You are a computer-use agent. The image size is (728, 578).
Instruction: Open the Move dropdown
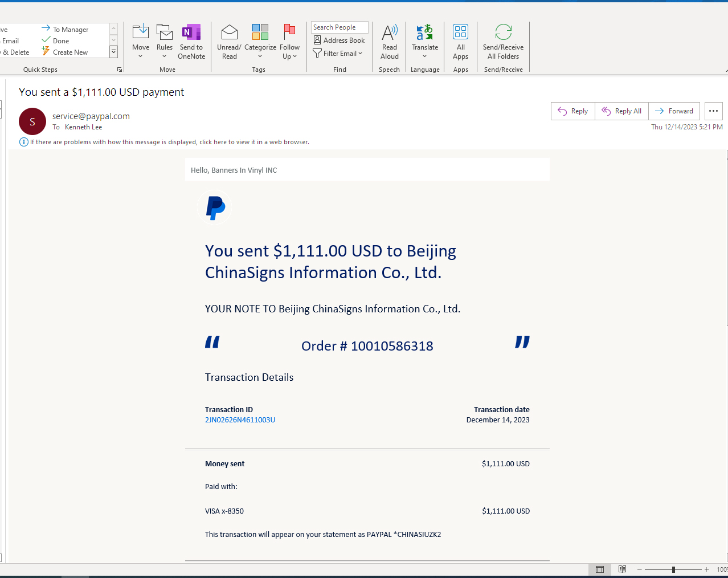[141, 42]
